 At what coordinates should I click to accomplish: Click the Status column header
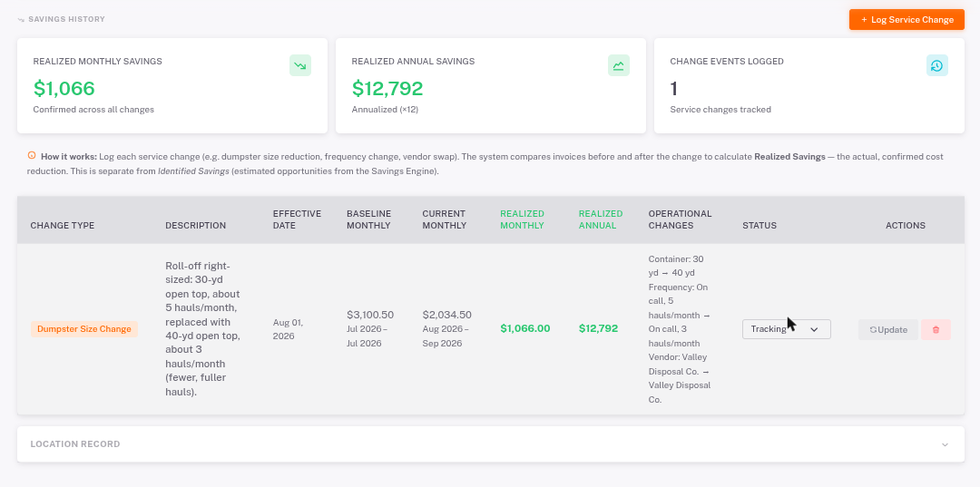(759, 226)
